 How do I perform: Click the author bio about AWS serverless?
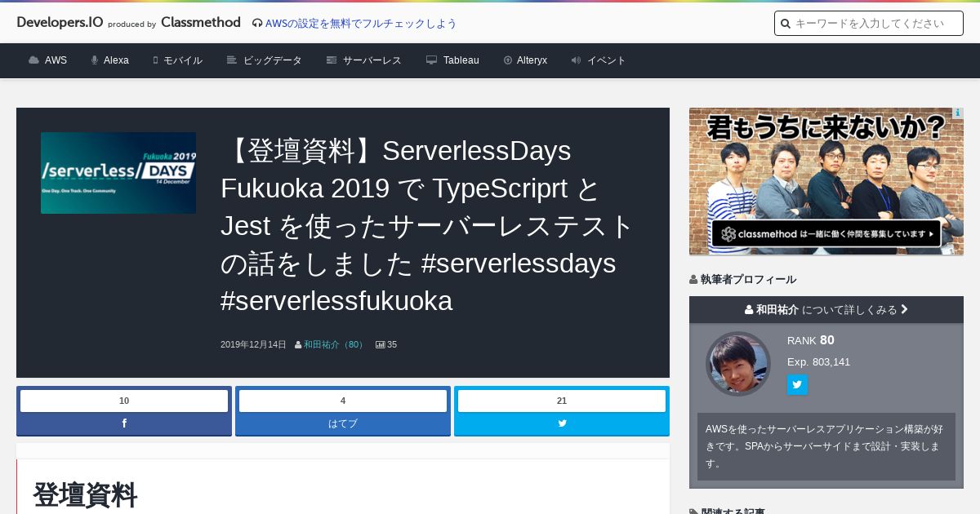pos(826,446)
